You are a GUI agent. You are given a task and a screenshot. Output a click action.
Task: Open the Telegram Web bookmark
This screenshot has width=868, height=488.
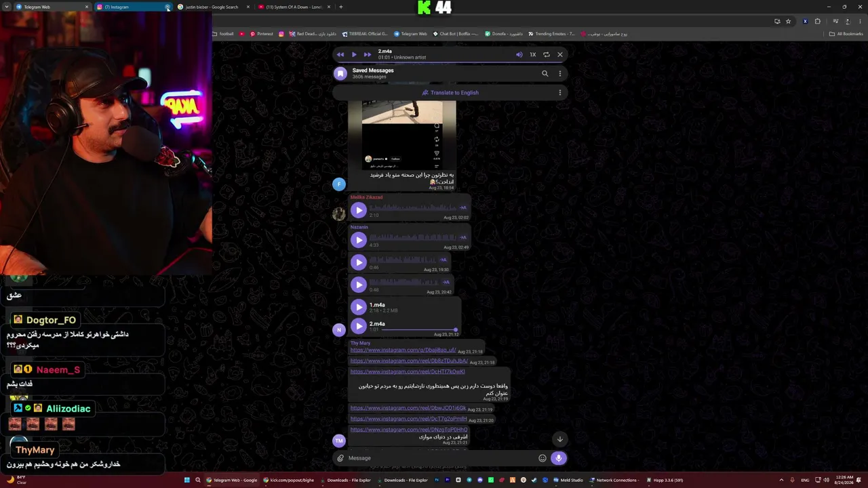410,34
